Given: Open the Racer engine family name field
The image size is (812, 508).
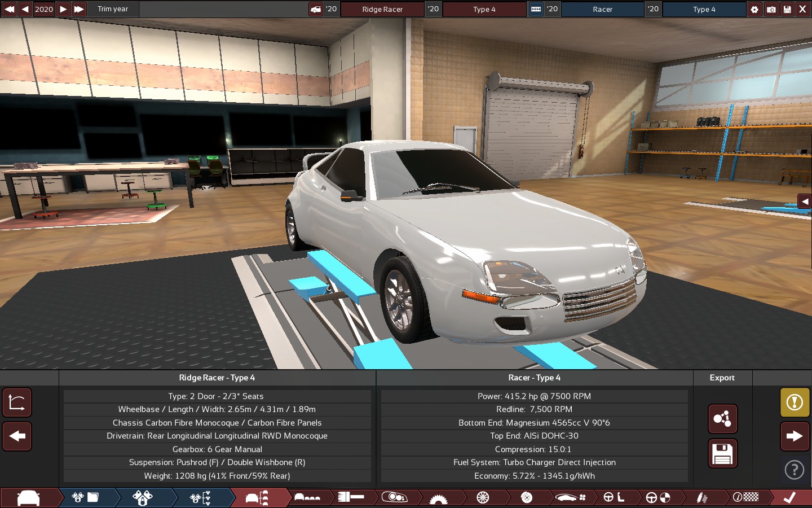Looking at the screenshot, I should click(602, 9).
